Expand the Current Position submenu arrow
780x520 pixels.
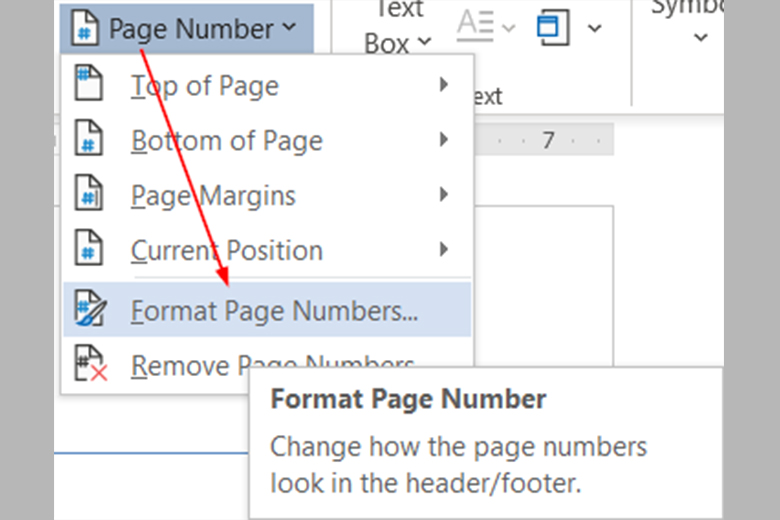point(444,249)
